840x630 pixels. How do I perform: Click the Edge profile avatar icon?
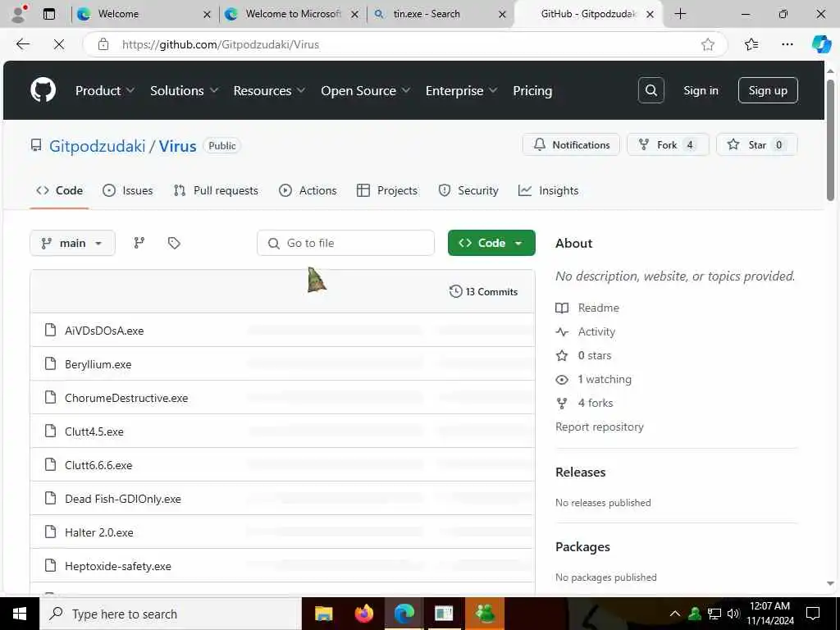pos(18,14)
